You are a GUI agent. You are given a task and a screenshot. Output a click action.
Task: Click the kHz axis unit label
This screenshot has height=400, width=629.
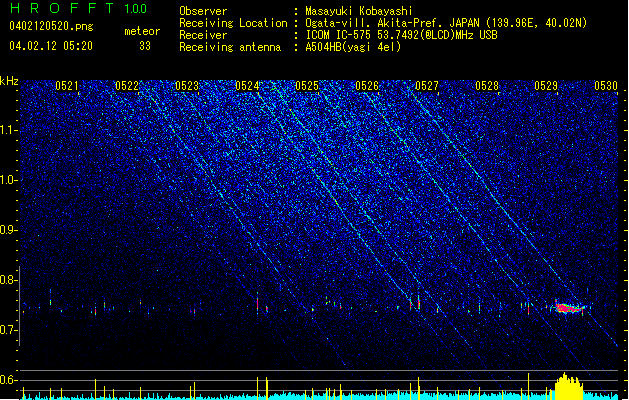click(x=9, y=81)
